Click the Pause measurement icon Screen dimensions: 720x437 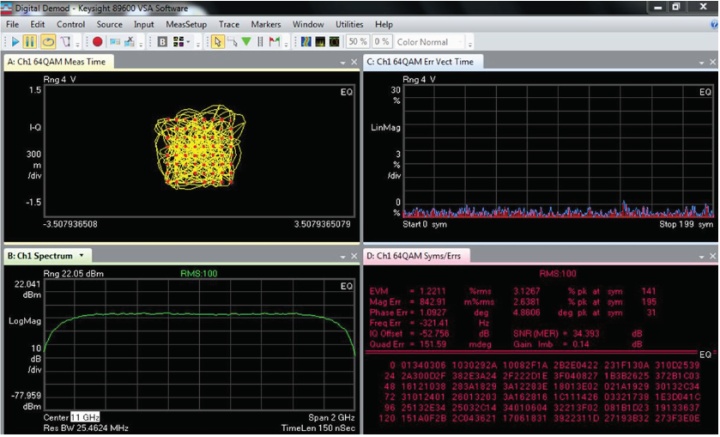pyautogui.click(x=30, y=42)
